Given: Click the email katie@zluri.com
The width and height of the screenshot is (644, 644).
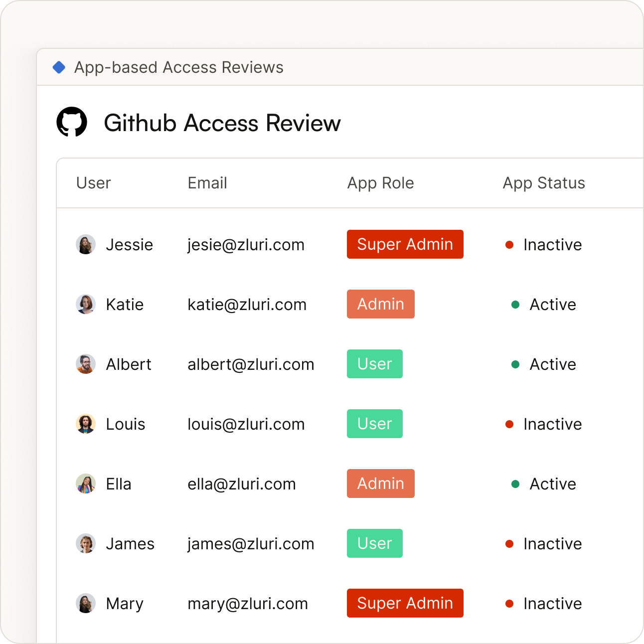Looking at the screenshot, I should 247,305.
